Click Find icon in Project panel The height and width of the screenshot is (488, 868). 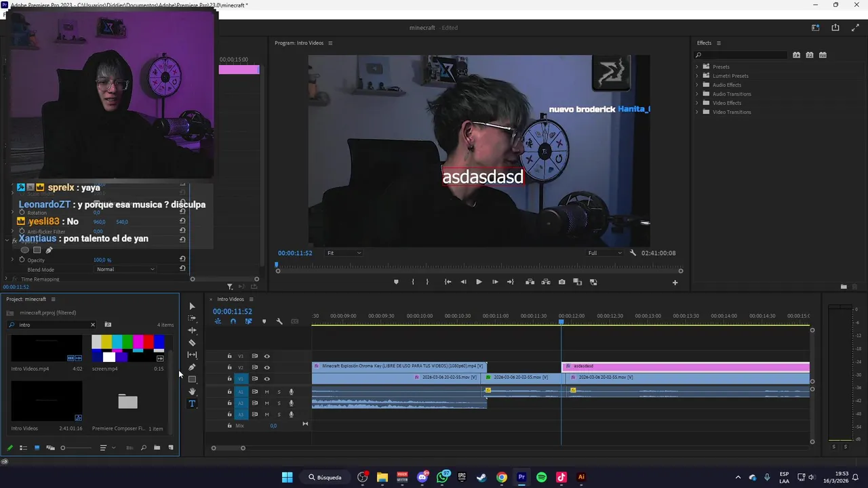[x=143, y=447]
